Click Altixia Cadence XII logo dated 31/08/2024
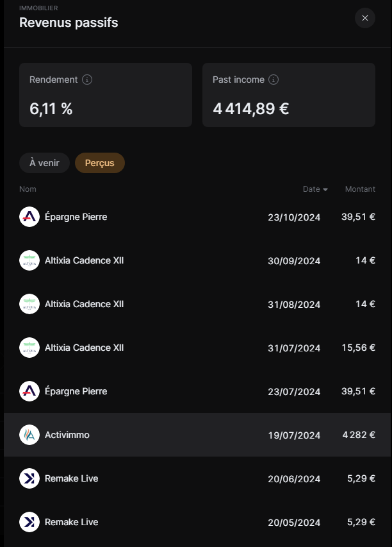392x547 pixels. (29, 304)
